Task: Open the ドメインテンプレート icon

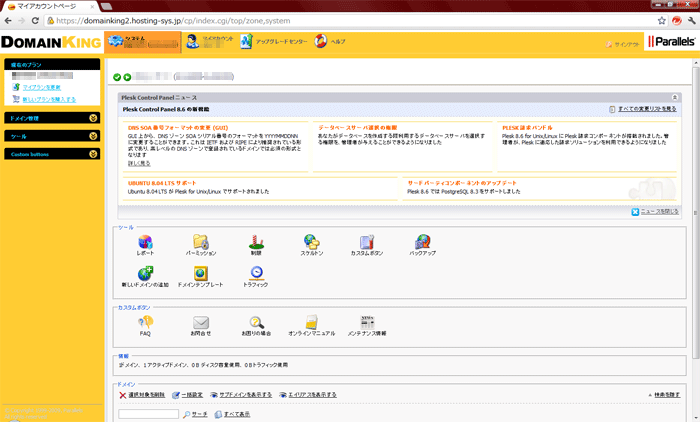Action: point(200,273)
